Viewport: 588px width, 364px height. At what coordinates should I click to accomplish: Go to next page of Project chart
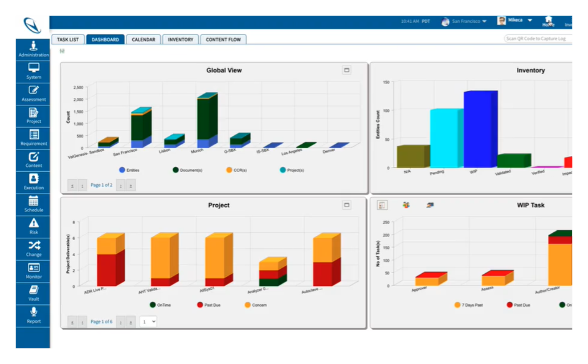pyautogui.click(x=121, y=322)
